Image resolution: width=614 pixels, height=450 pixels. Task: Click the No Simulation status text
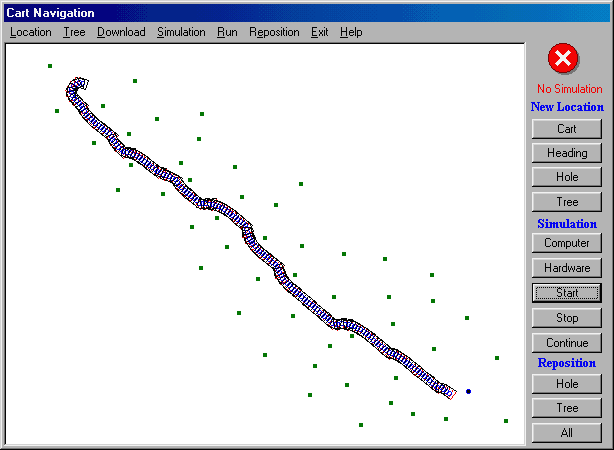[x=569, y=89]
